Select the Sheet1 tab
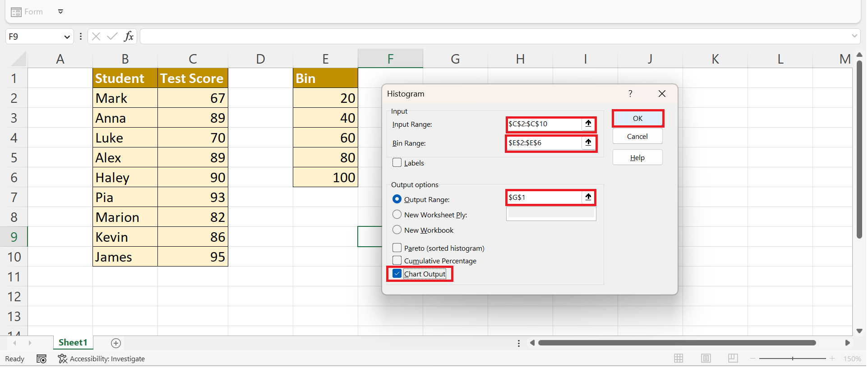Screen dimensions: 868x368 (x=73, y=343)
